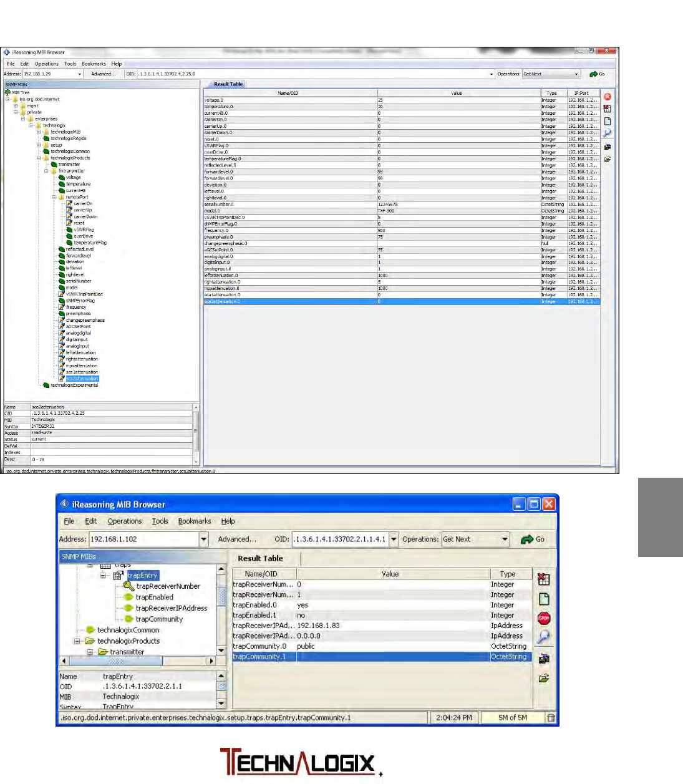The width and height of the screenshot is (683, 784).
Task: Expand the technalogixMIB tree node
Action: pyautogui.click(x=39, y=132)
